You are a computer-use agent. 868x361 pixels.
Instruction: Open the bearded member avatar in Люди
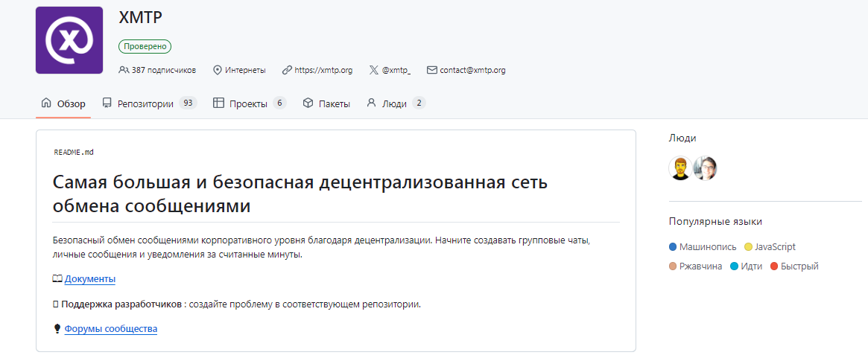pos(680,168)
